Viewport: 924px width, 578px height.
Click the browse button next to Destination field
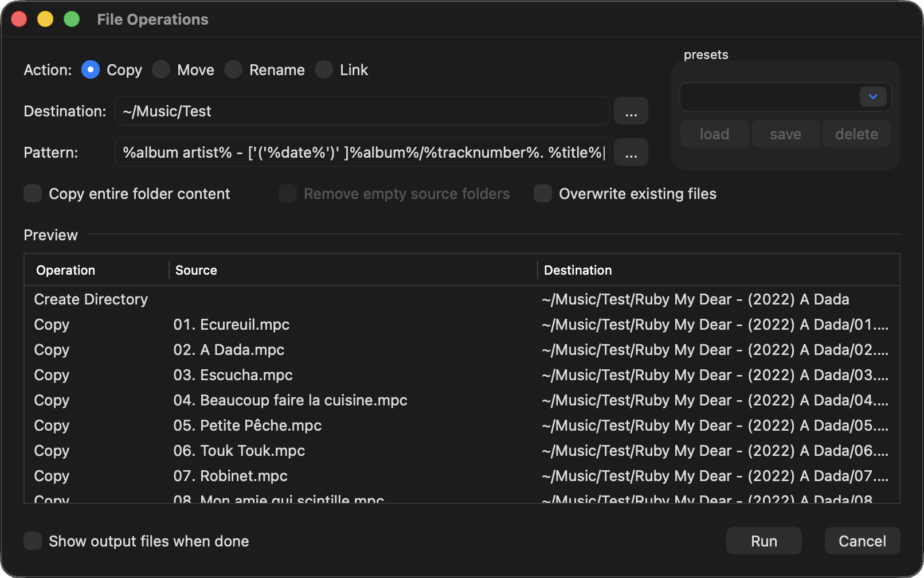click(x=631, y=111)
